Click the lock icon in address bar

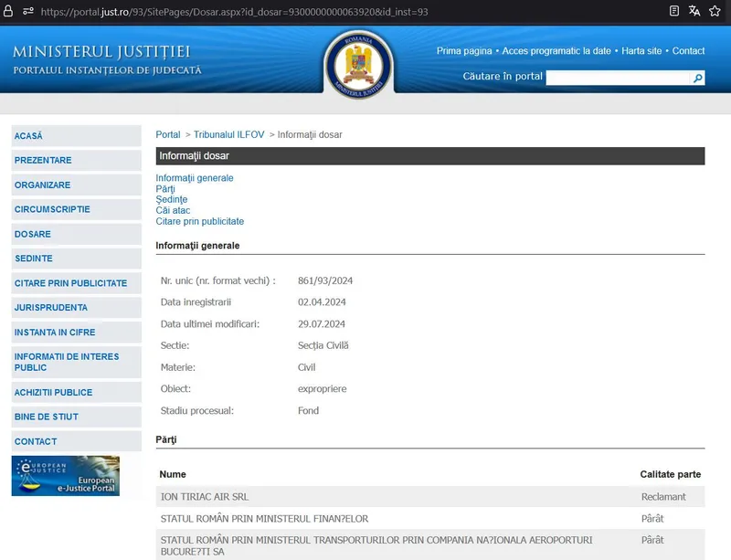pyautogui.click(x=10, y=12)
